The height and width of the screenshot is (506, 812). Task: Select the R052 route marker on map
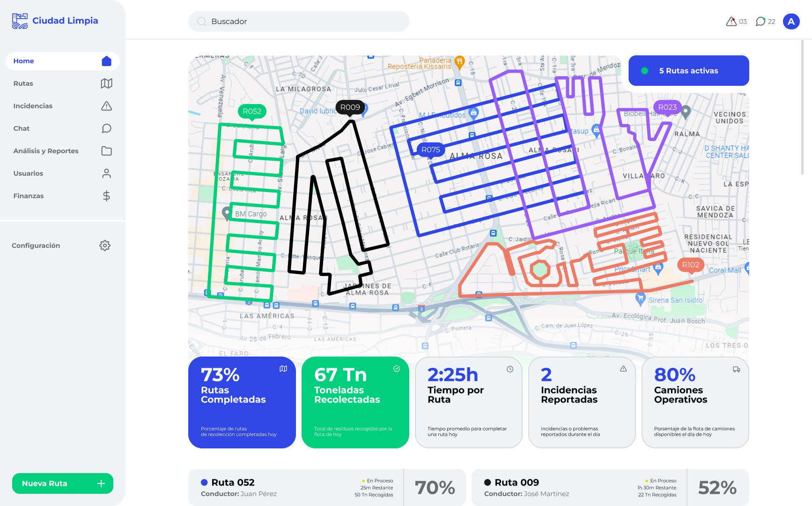pos(252,112)
